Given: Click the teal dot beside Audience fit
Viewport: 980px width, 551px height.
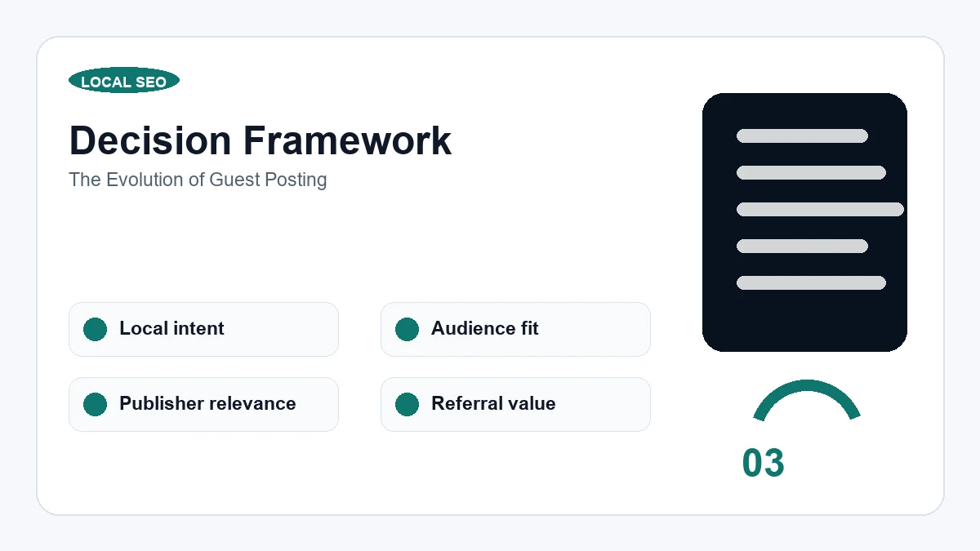Looking at the screenshot, I should [408, 329].
